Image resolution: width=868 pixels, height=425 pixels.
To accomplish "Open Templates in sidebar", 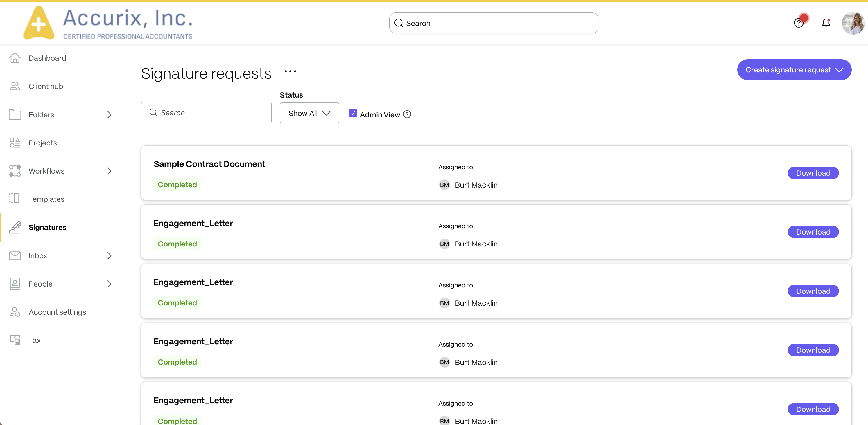I will coord(46,199).
